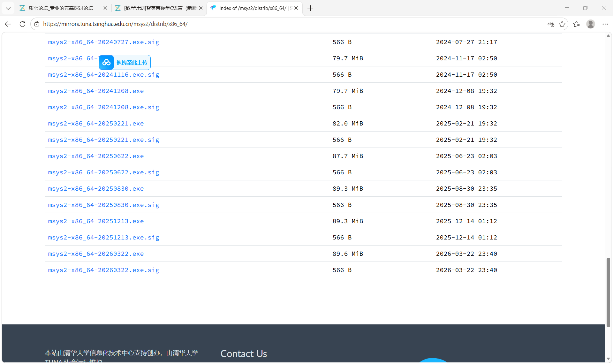
Task: Download msys2-x86_64-20250221.exe
Action: 96,124
